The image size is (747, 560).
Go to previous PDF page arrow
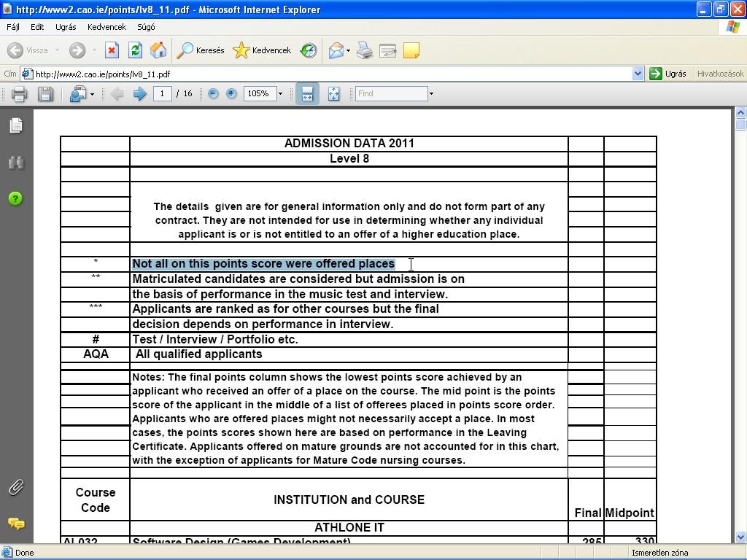point(117,94)
